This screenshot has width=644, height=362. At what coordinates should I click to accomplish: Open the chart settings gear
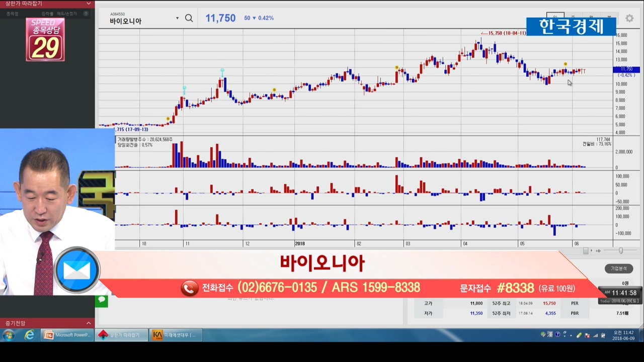(x=629, y=19)
